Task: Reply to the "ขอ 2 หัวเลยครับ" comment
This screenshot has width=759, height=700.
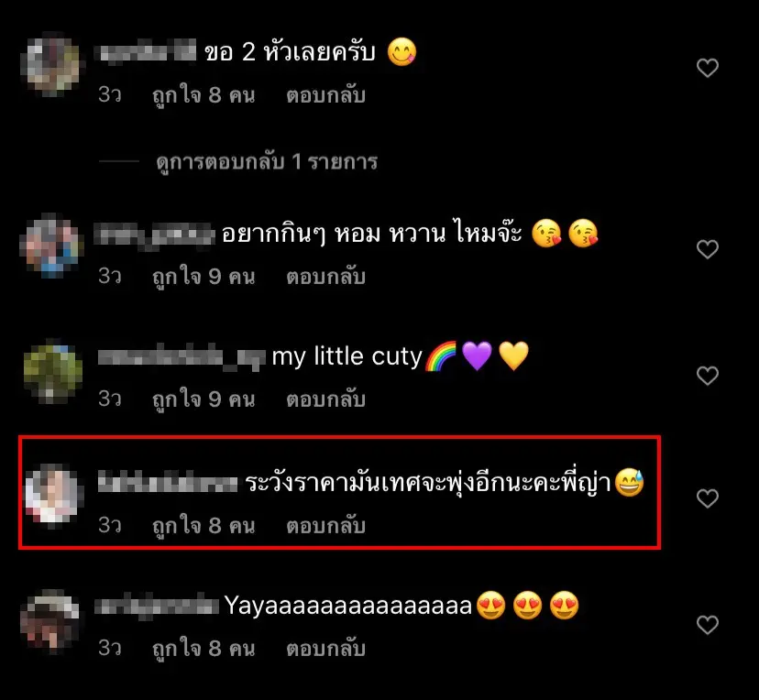Action: (x=325, y=95)
